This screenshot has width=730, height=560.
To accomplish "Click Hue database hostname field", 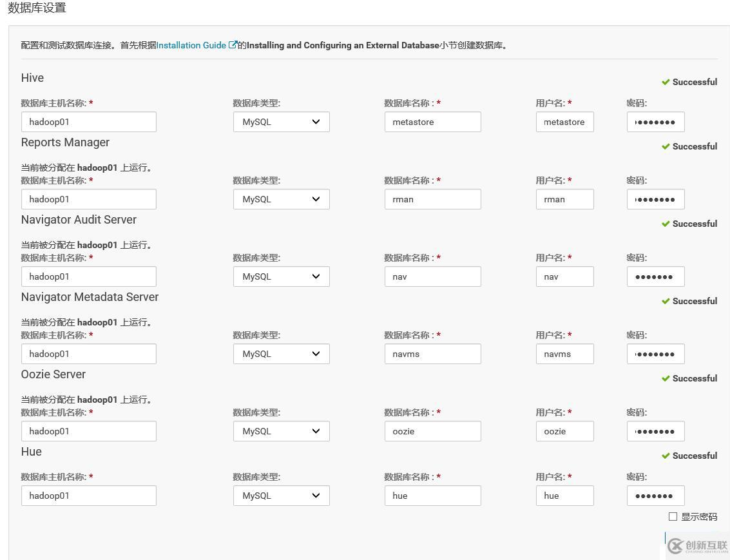I will pyautogui.click(x=89, y=496).
